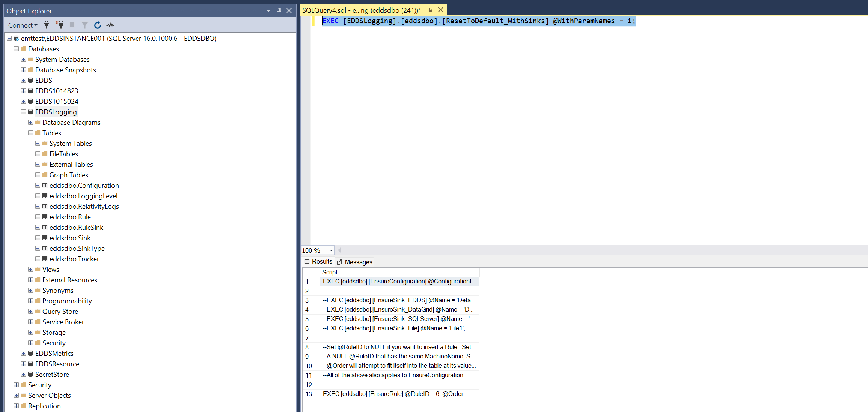Viewport: 868px width, 412px height.
Task: Click result row 13 EnsureRule cell
Action: 398,394
